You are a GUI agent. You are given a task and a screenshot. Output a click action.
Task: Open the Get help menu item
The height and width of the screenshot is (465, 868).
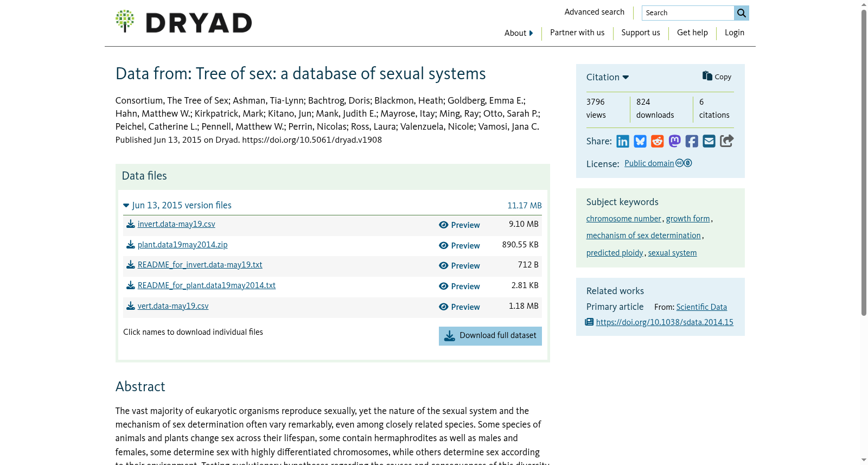tap(692, 33)
